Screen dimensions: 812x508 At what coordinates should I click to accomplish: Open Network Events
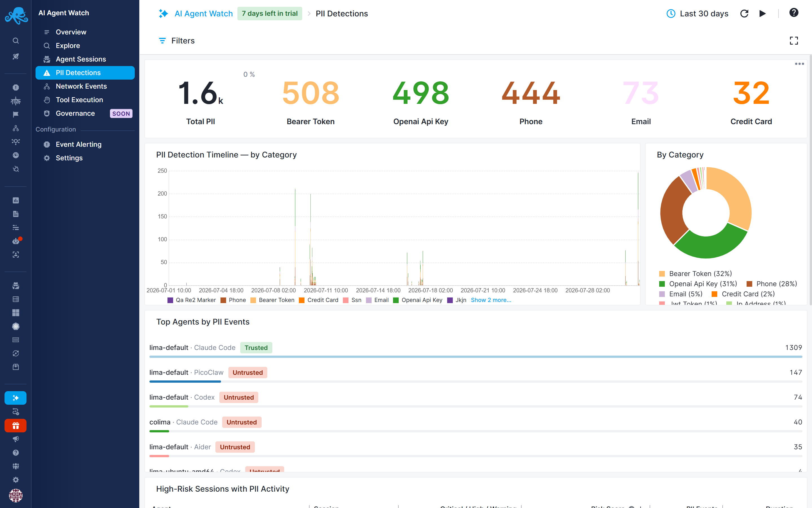[x=85, y=86]
